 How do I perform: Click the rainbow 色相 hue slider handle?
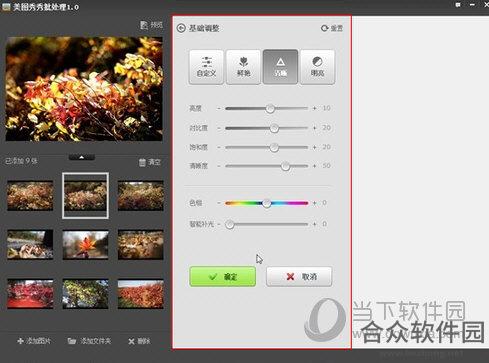click(267, 203)
